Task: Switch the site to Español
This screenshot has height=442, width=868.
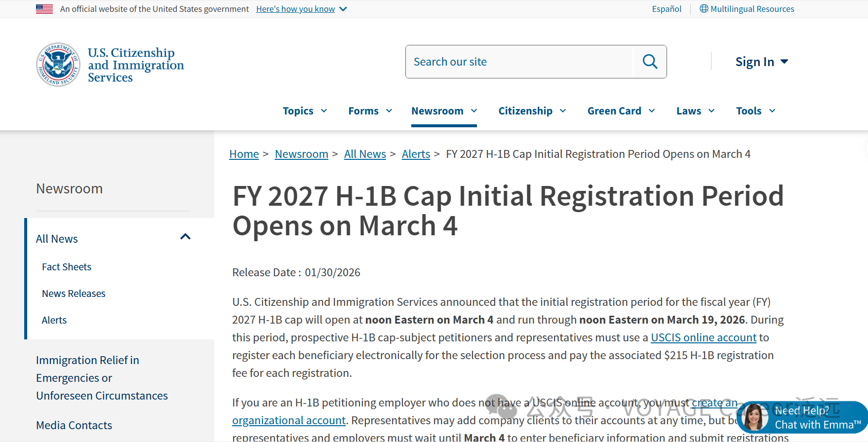Action: click(x=666, y=9)
